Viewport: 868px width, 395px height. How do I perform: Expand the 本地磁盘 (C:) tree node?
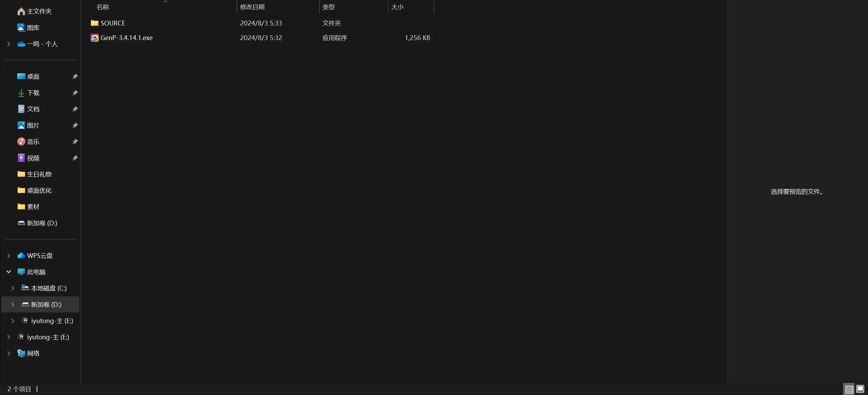click(x=13, y=288)
